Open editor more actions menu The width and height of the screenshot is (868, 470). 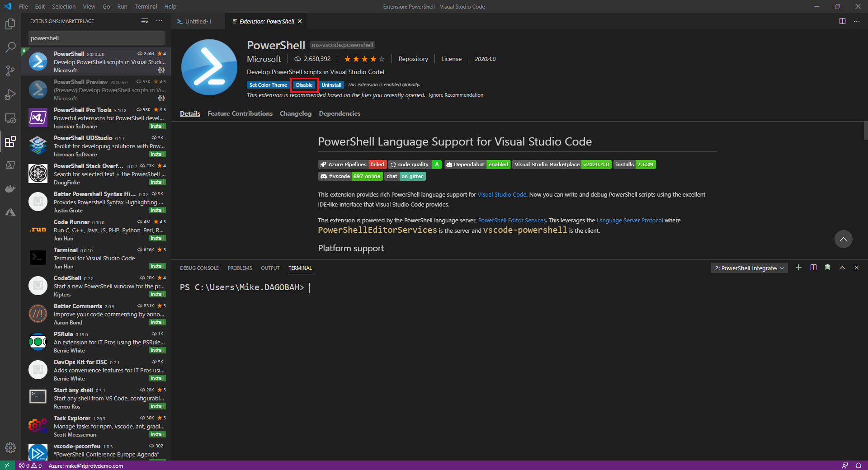click(857, 21)
